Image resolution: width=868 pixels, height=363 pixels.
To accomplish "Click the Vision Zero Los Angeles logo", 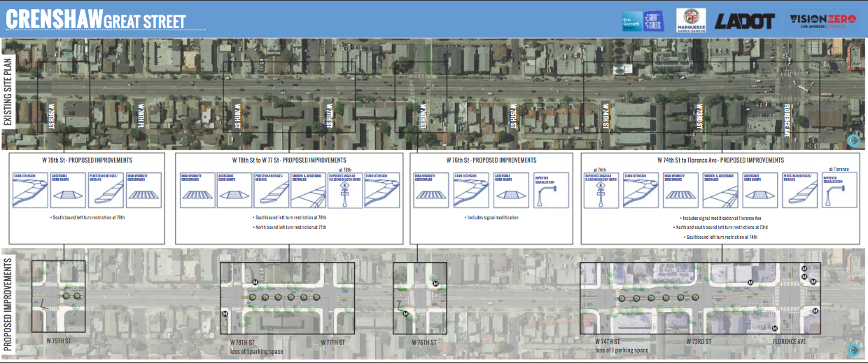I will [x=820, y=20].
